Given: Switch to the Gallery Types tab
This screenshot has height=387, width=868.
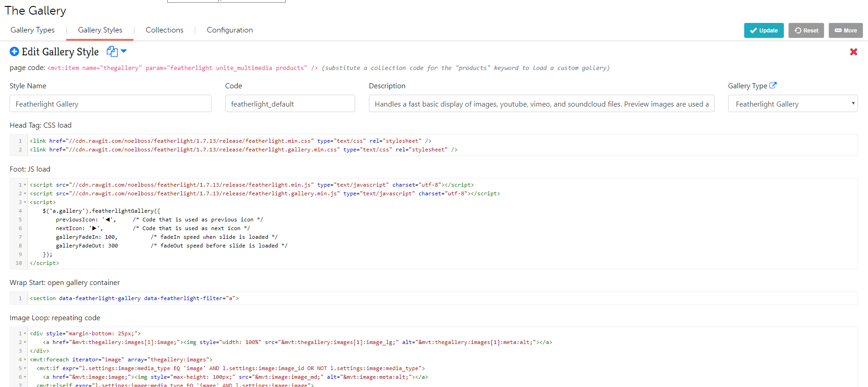Looking at the screenshot, I should (33, 30).
